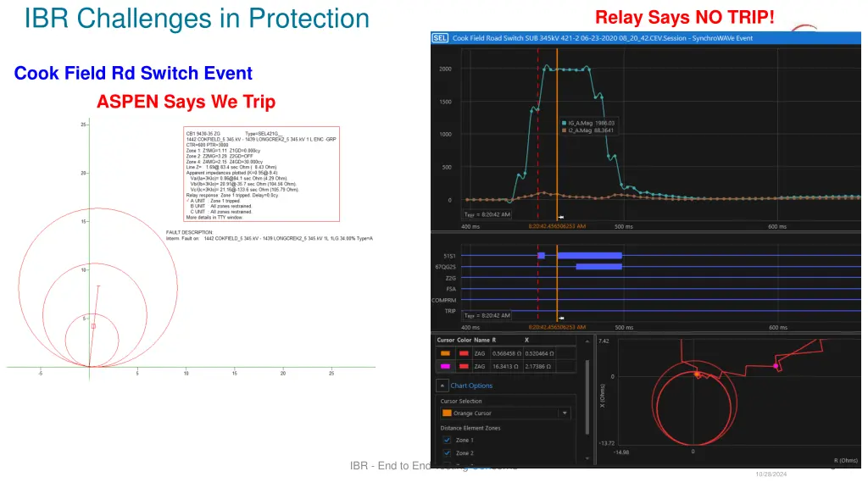Click the SEL logo in the SynchroWAVe title bar
868x488 pixels.
440,37
